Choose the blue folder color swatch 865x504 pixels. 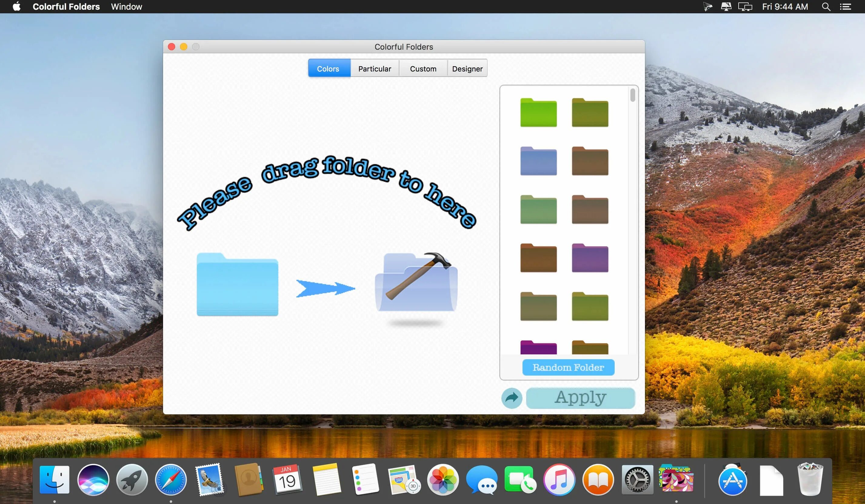538,161
